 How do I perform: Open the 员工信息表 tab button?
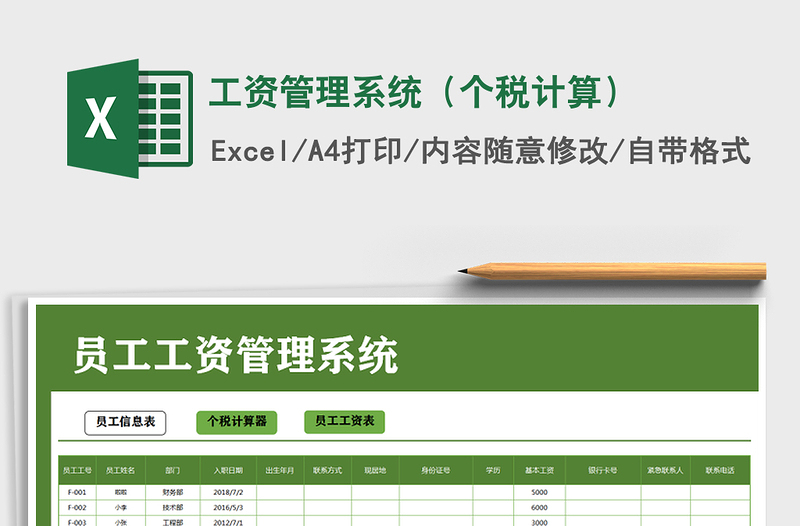point(126,422)
